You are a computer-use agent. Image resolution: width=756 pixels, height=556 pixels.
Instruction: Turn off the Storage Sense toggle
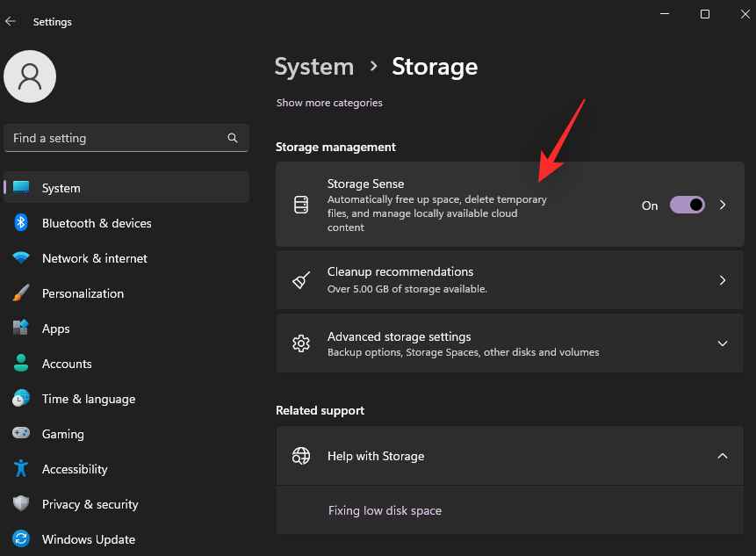pos(688,205)
